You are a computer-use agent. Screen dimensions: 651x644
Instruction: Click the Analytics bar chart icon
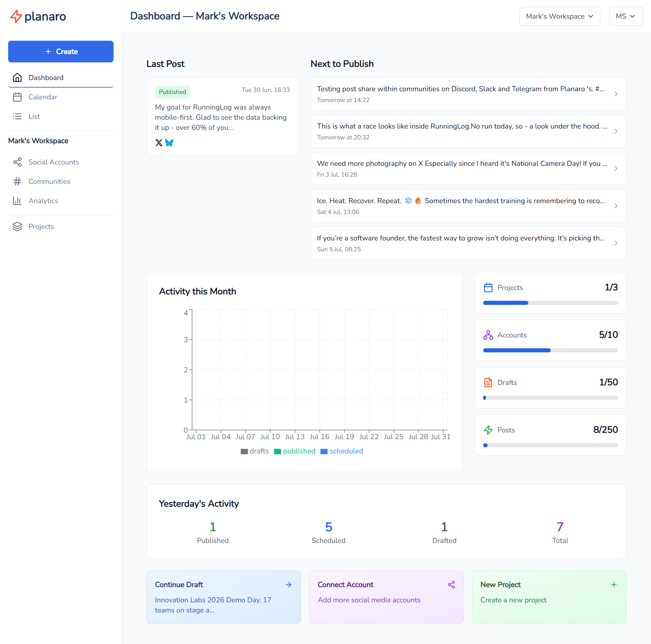click(17, 201)
